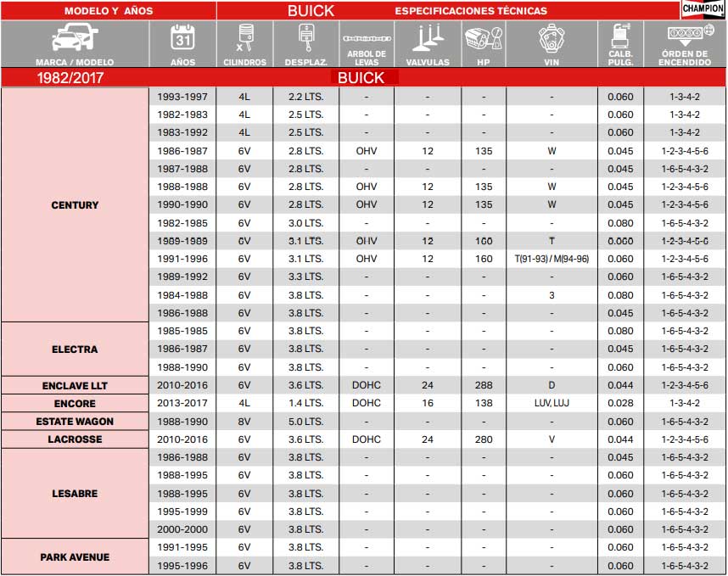Click the engine block icon above VIN
Viewport: 728px width, 576px height.
[x=552, y=38]
